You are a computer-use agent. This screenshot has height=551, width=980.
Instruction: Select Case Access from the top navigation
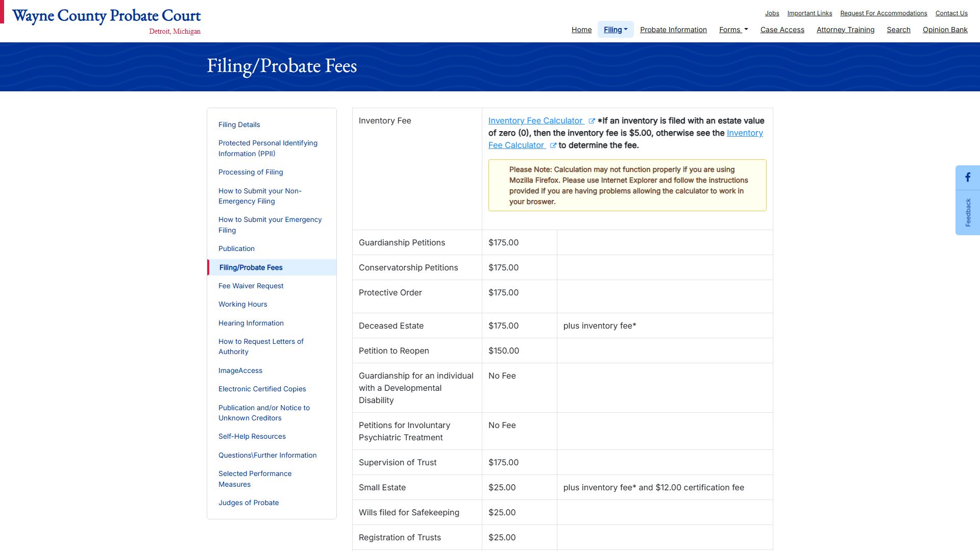point(782,30)
